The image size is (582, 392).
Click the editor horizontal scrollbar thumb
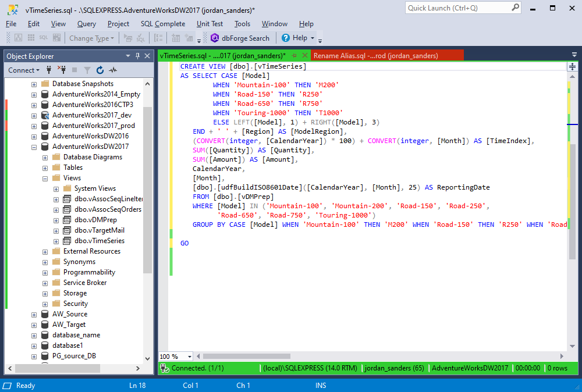[246, 357]
